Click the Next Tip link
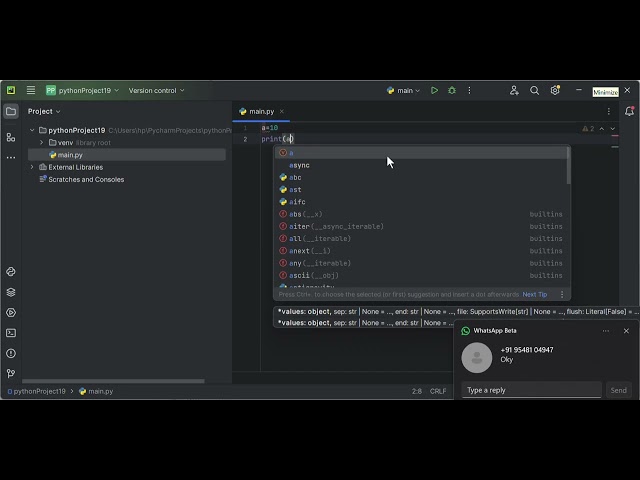640x480 pixels. coord(534,294)
